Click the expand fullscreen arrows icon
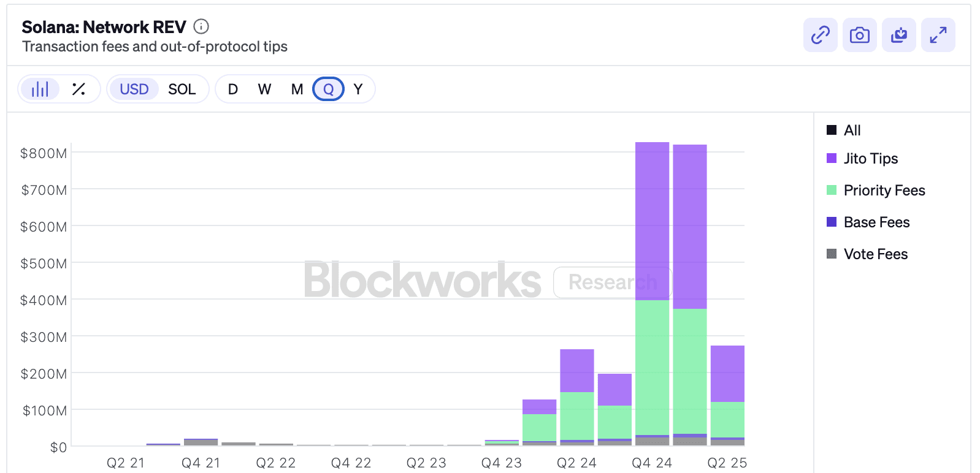Screen dimensions: 980x473 tap(938, 35)
